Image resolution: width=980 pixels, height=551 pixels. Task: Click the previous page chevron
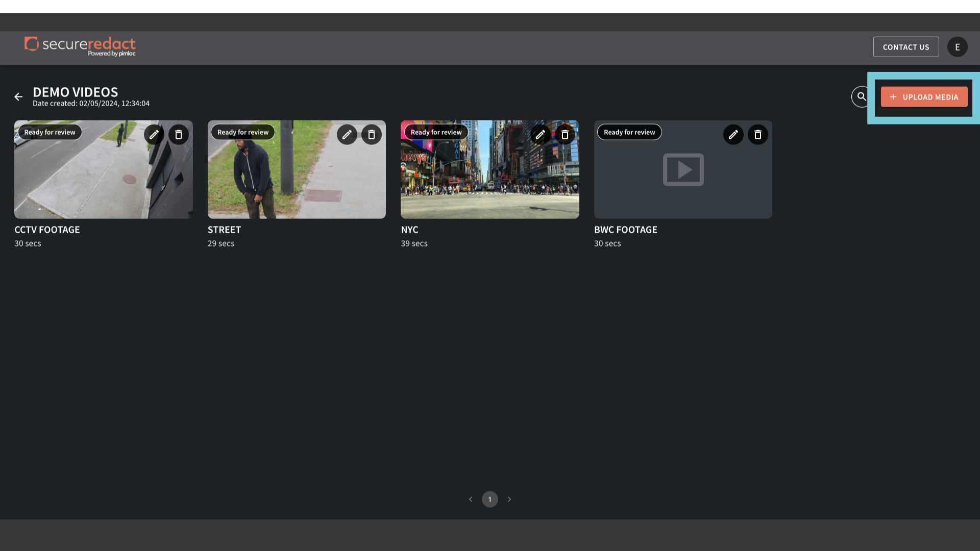tap(470, 499)
